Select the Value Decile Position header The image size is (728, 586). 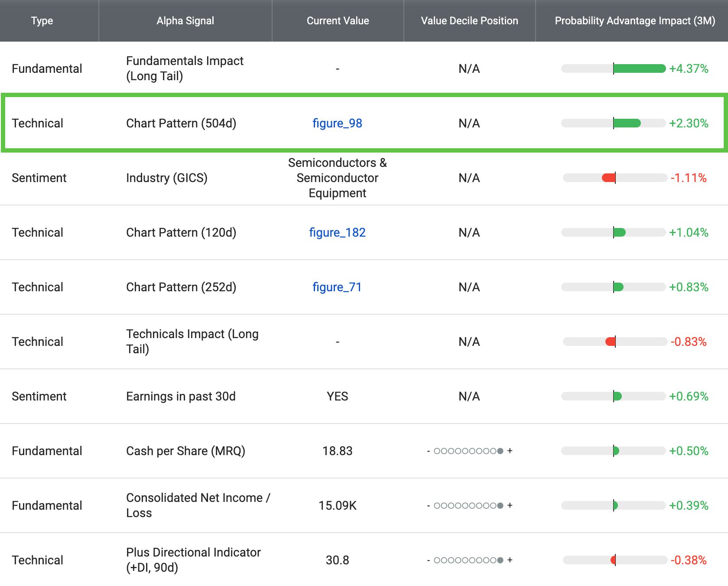(x=469, y=21)
